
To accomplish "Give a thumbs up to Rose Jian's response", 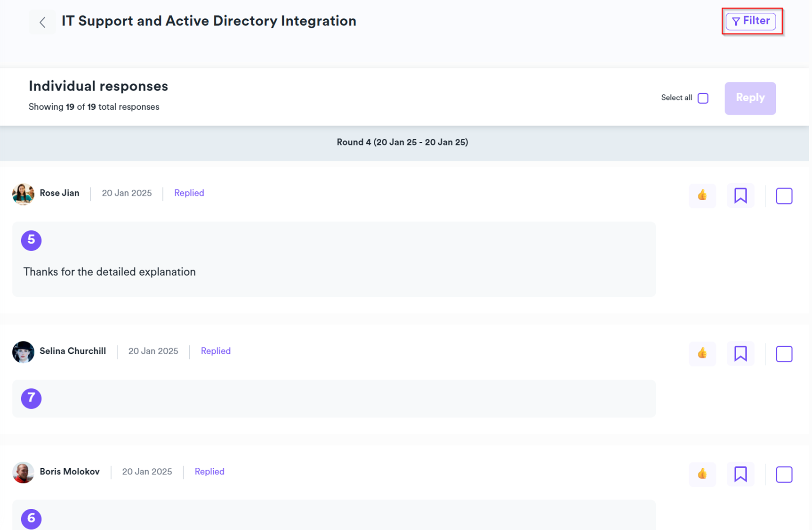I will 702,196.
